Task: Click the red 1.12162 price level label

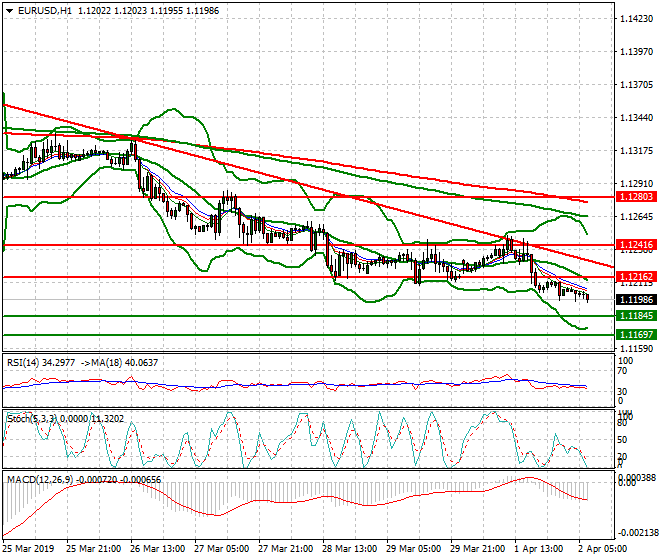Action: 636,277
